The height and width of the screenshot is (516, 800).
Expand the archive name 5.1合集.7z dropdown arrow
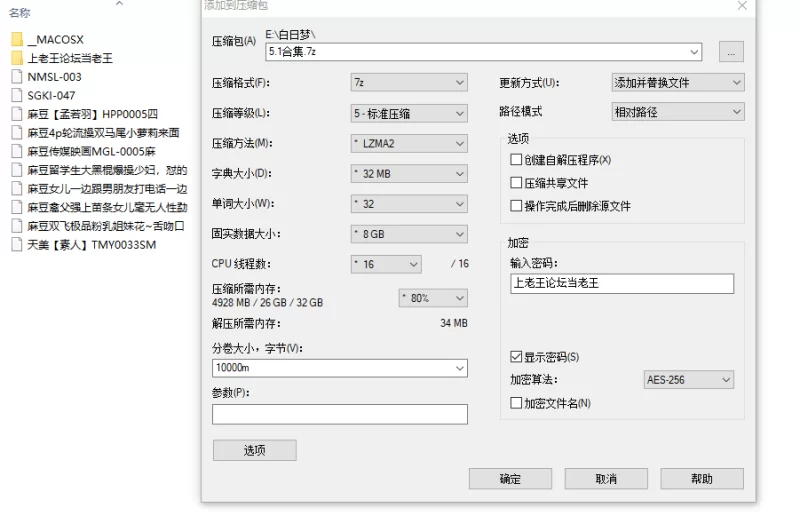[694, 52]
